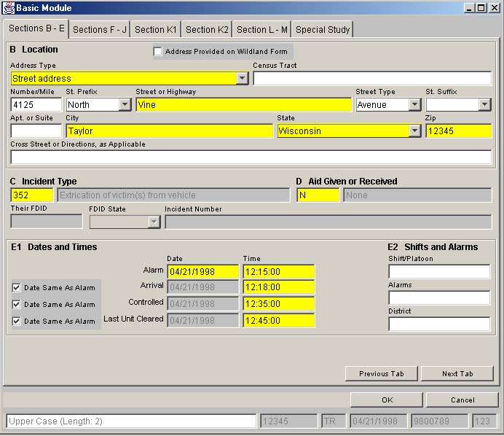The height and width of the screenshot is (436, 504).
Task: Click the Cancel button
Action: tap(462, 400)
